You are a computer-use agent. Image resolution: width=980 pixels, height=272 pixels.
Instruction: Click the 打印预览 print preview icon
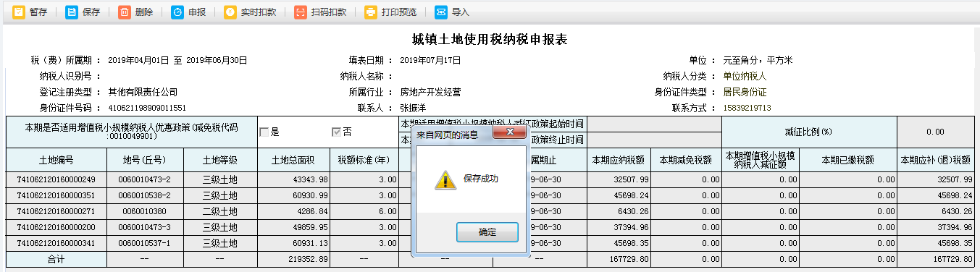tap(370, 12)
